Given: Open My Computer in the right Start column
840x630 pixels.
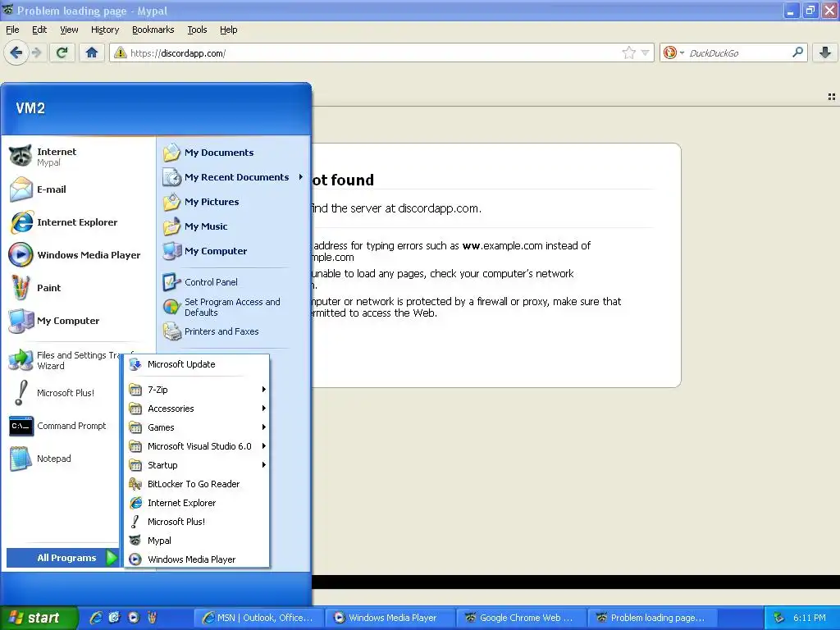Looking at the screenshot, I should (x=234, y=251).
